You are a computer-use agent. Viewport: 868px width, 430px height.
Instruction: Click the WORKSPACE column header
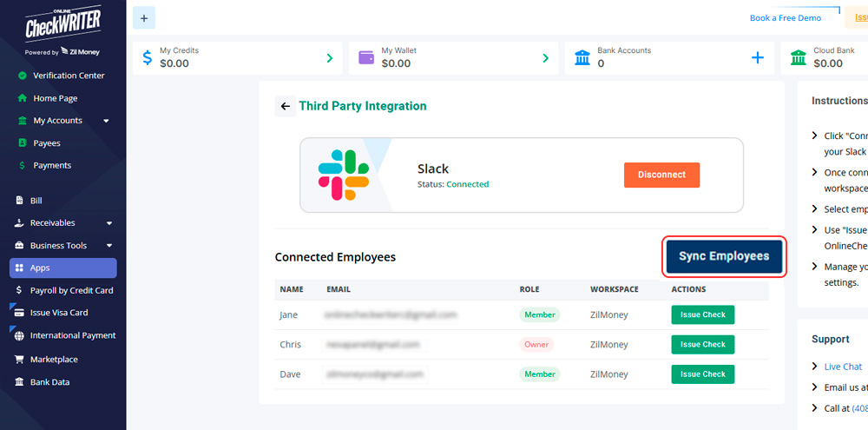pos(615,289)
